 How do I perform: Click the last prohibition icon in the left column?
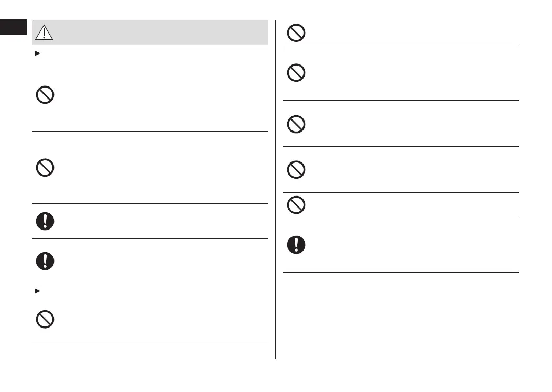click(45, 319)
